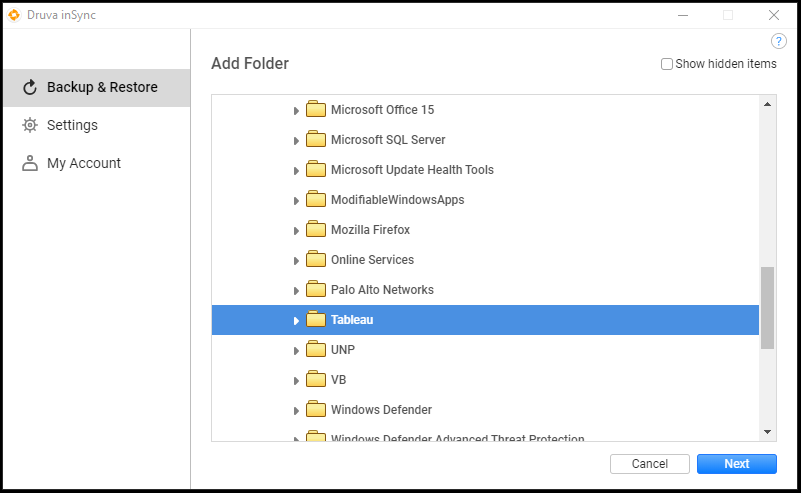The height and width of the screenshot is (493, 801).
Task: Go to Settings in the sidebar
Action: pos(72,125)
